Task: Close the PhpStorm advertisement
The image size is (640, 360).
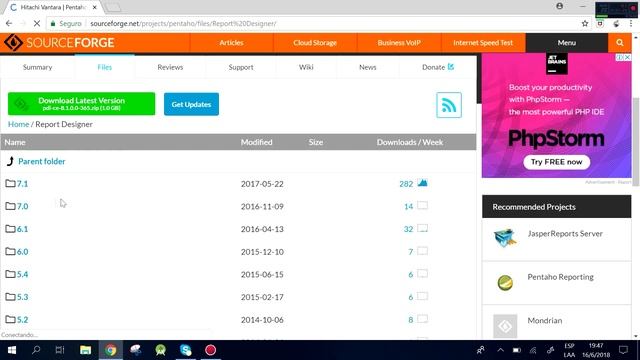Action: [628, 58]
